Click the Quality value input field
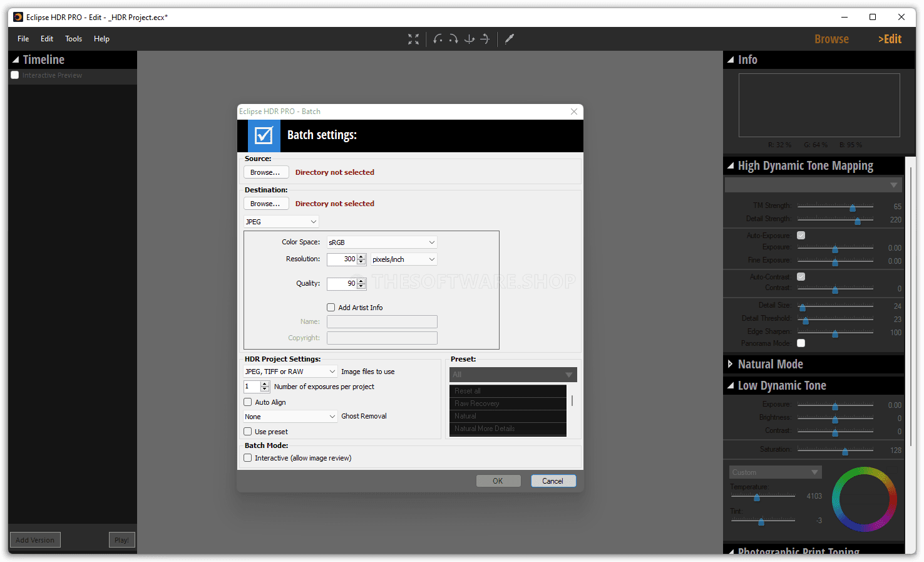Viewport: 924px width, 562px height. [342, 284]
